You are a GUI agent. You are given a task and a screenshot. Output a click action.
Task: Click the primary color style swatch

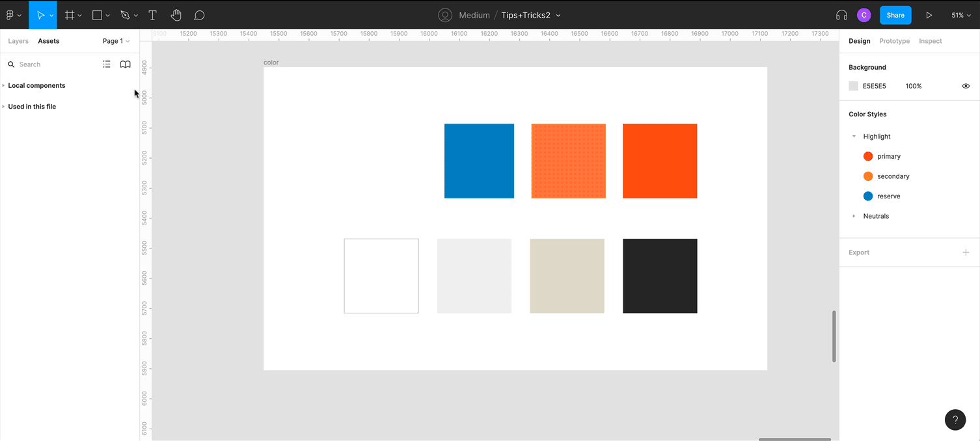coord(867,156)
